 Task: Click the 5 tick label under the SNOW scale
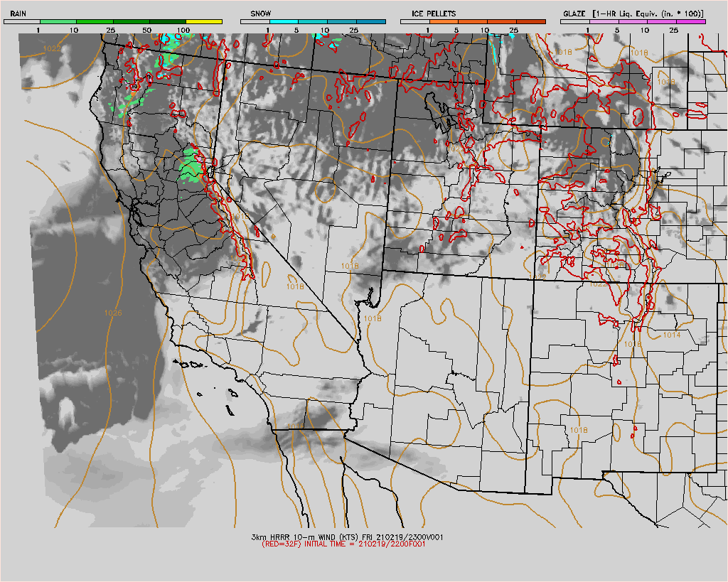coord(296,30)
